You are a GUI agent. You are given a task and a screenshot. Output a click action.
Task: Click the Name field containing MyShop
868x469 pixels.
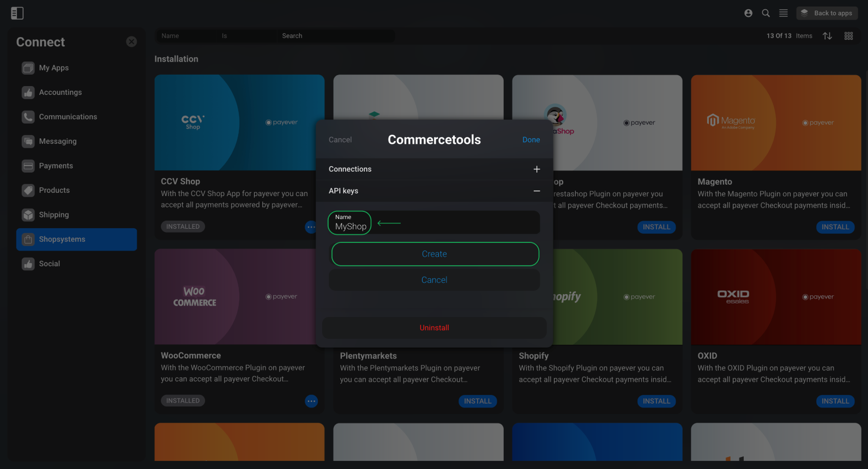coord(434,223)
